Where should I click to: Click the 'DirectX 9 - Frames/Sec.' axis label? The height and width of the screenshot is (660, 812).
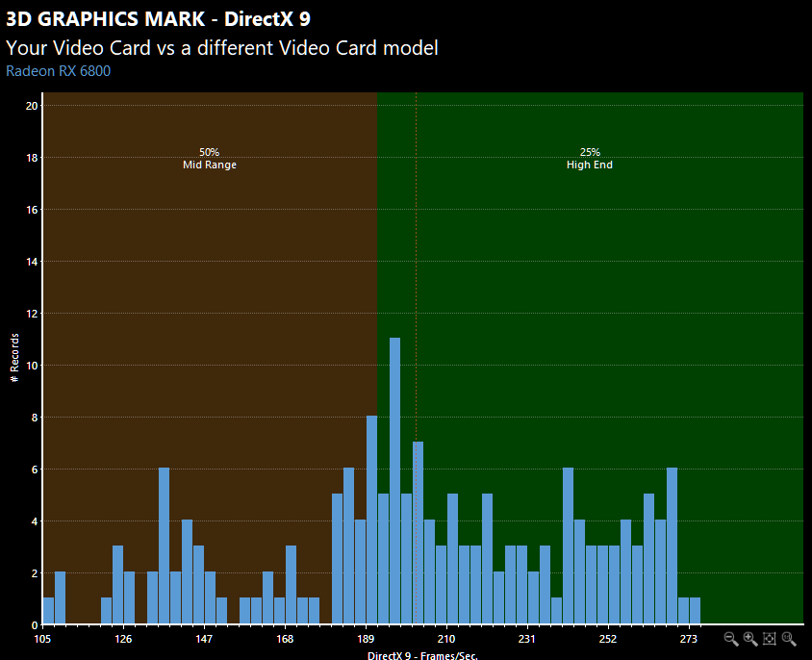(x=422, y=655)
